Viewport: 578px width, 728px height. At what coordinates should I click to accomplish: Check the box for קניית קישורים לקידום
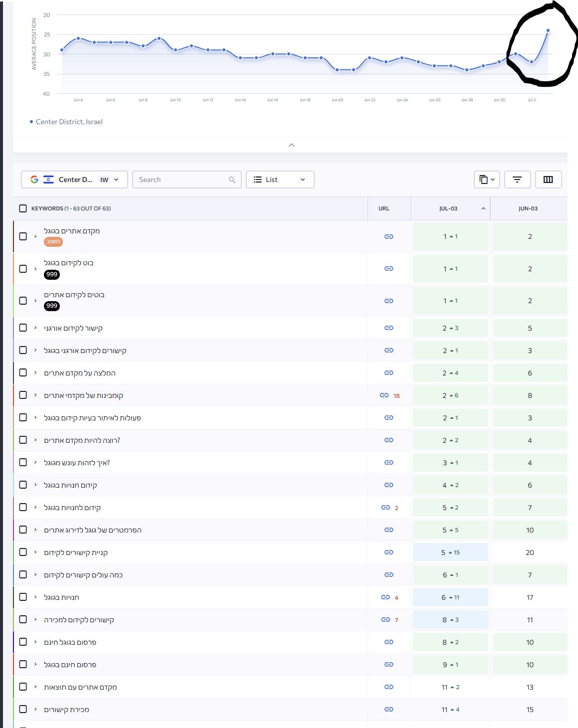(23, 552)
